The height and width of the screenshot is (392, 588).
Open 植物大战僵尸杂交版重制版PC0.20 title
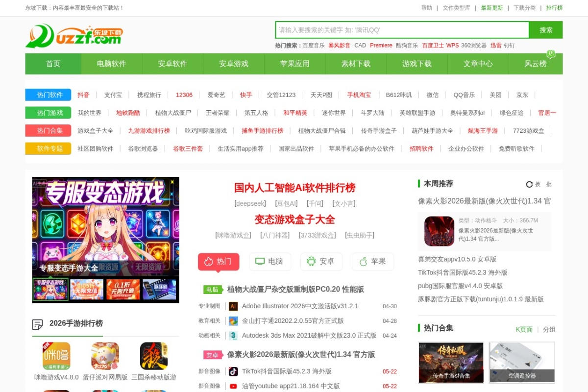click(295, 290)
